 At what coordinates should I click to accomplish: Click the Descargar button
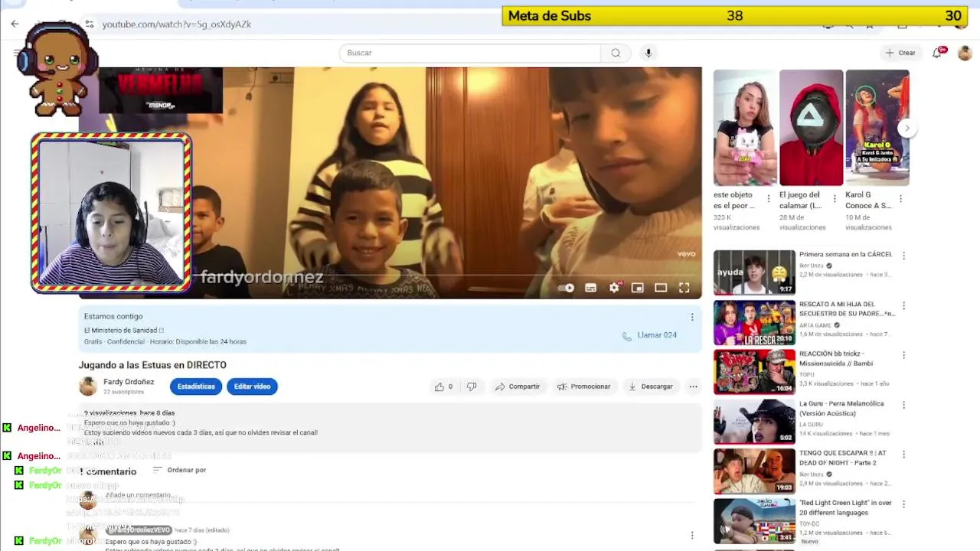pyautogui.click(x=650, y=386)
